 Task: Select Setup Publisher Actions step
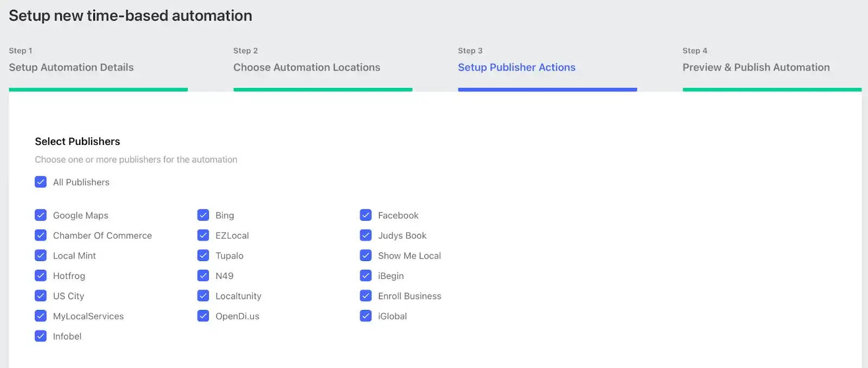click(516, 67)
